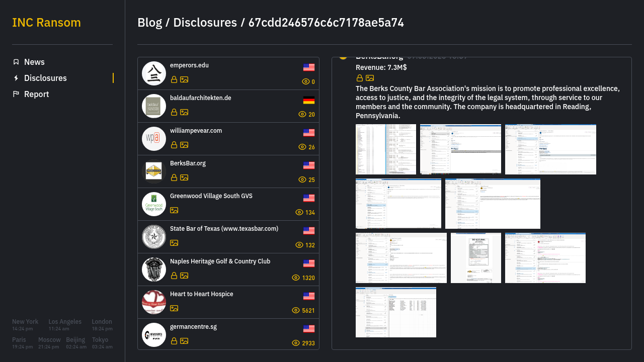This screenshot has height=362, width=644.
Task: Open the State Bar of Texas entry
Action: [228, 237]
